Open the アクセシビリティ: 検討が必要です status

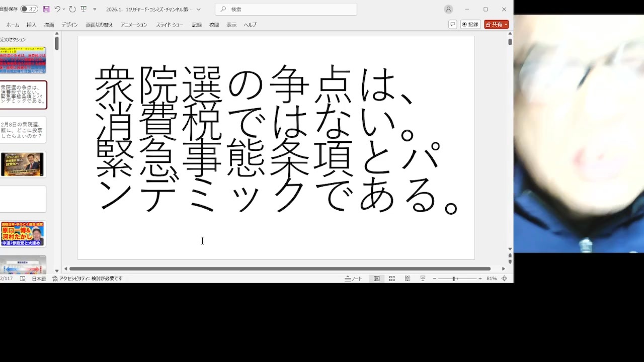(x=88, y=279)
